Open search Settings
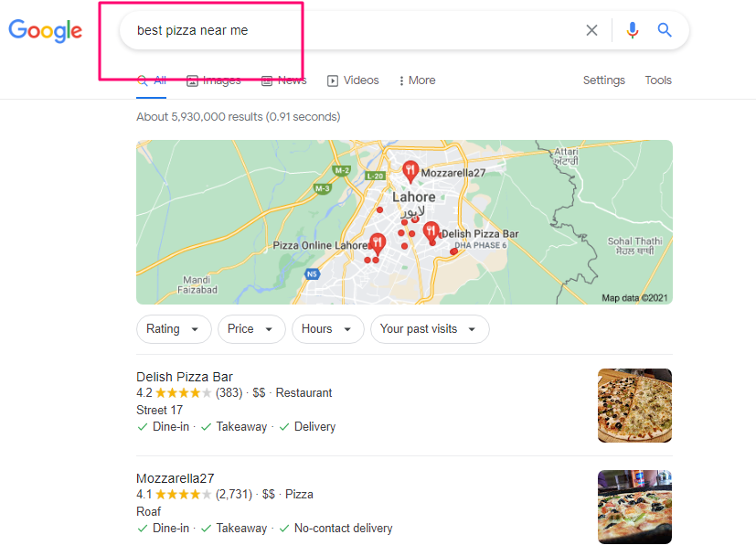The image size is (756, 556). (603, 80)
